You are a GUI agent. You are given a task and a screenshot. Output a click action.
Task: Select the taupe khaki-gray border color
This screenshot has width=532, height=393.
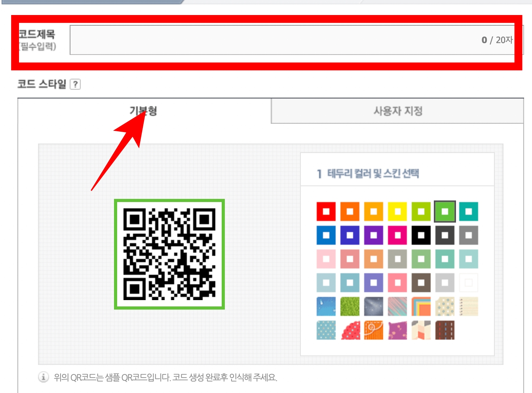click(x=397, y=259)
